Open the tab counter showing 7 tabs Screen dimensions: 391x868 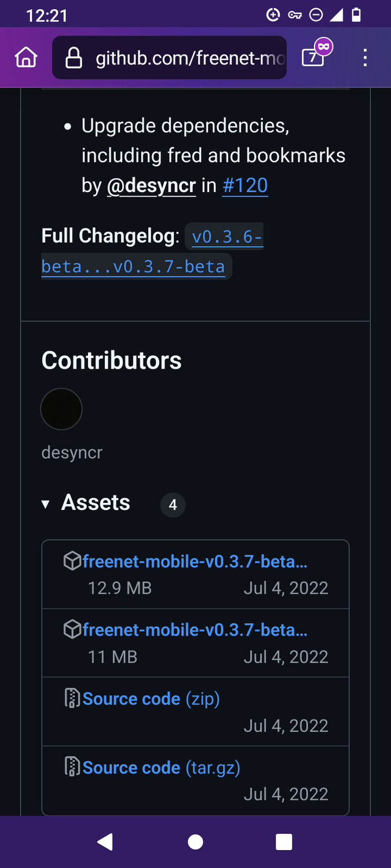[x=312, y=58]
